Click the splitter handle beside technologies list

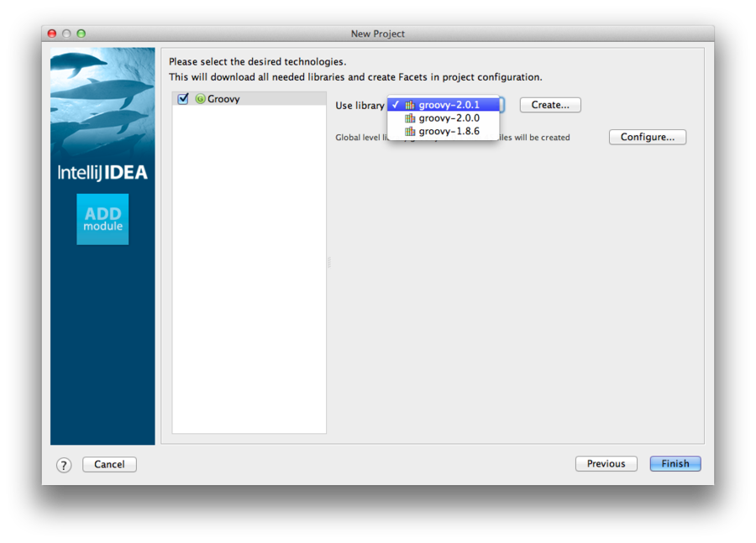pyautogui.click(x=329, y=263)
